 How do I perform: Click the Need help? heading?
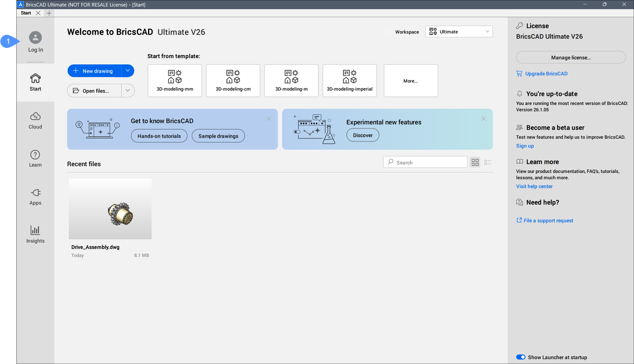[x=542, y=202]
